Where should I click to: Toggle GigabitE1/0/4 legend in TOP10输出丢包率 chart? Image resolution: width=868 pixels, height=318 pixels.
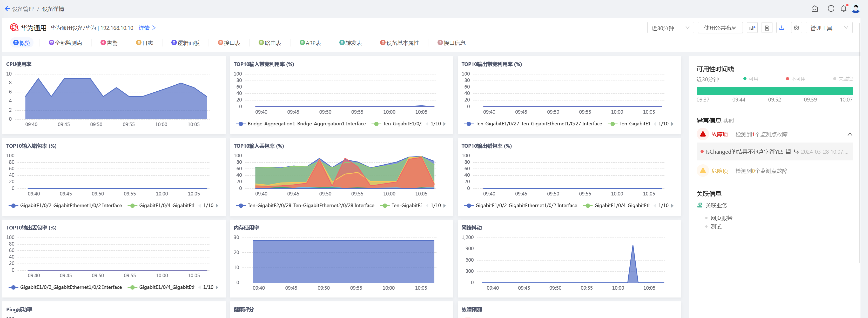161,288
